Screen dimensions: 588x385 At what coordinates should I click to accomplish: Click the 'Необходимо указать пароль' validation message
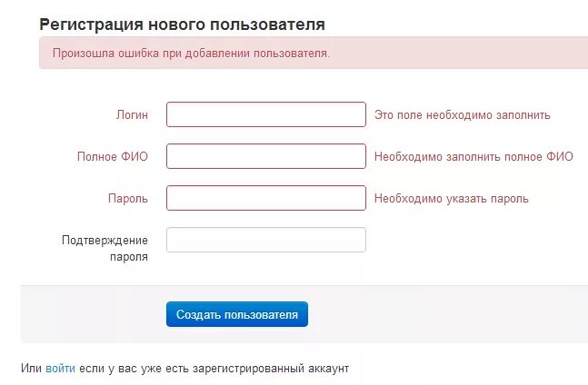tap(451, 199)
